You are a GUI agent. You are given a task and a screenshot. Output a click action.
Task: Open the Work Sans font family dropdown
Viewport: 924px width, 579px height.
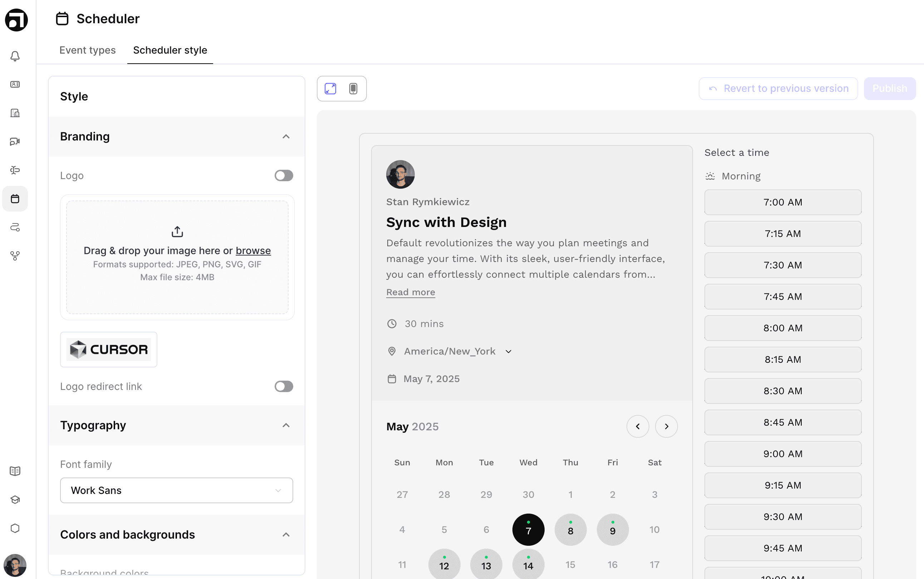pyautogui.click(x=176, y=490)
